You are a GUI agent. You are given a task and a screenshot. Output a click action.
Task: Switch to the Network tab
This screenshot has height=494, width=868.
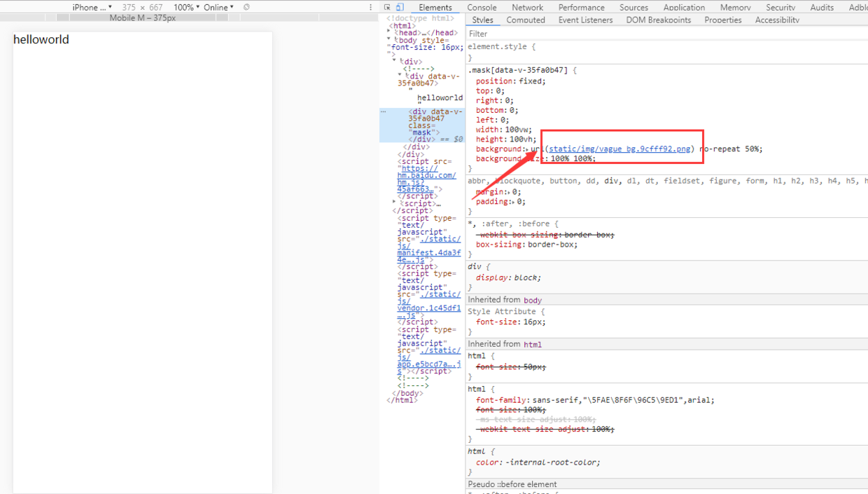tap(527, 7)
